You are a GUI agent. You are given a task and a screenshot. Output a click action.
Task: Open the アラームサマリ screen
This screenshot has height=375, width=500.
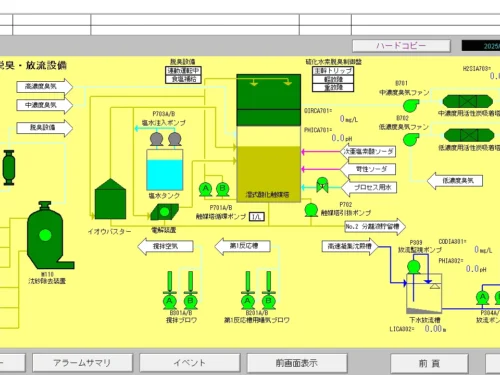[x=82, y=363]
